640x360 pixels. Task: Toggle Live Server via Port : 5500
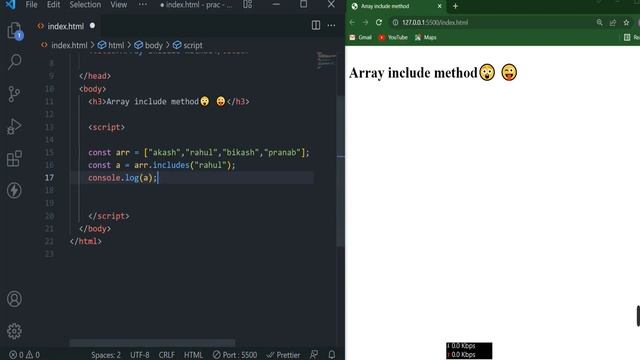point(235,355)
